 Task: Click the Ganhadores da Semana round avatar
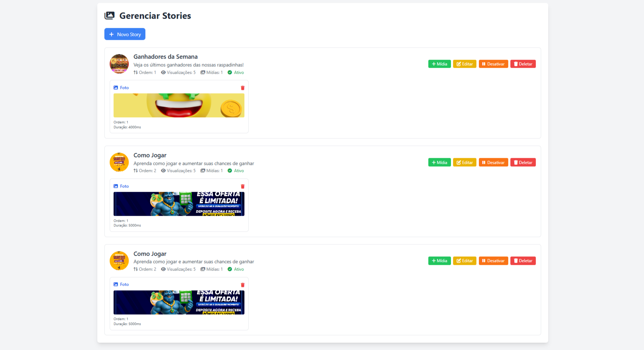tap(119, 64)
